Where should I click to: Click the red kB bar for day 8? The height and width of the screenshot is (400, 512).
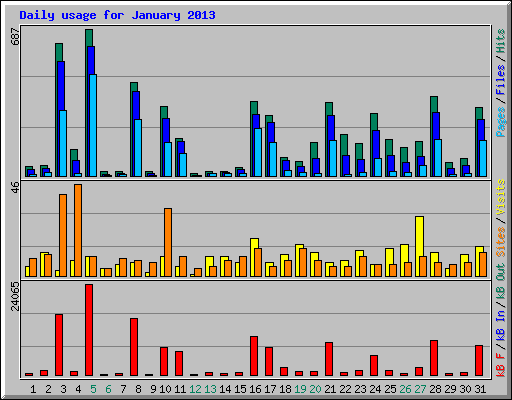[134, 347]
